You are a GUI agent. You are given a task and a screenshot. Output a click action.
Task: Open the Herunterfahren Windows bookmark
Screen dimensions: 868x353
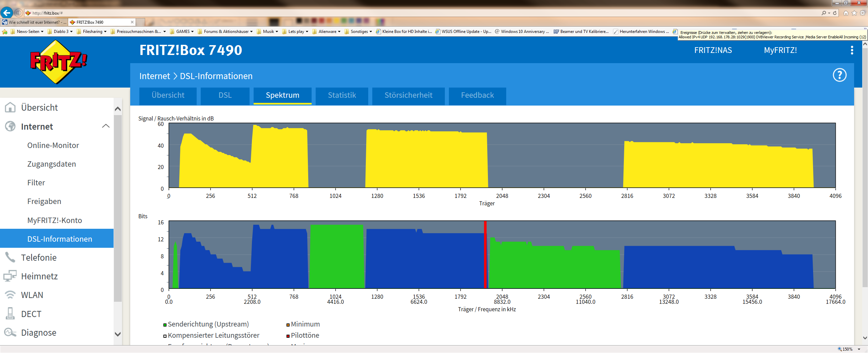(641, 32)
